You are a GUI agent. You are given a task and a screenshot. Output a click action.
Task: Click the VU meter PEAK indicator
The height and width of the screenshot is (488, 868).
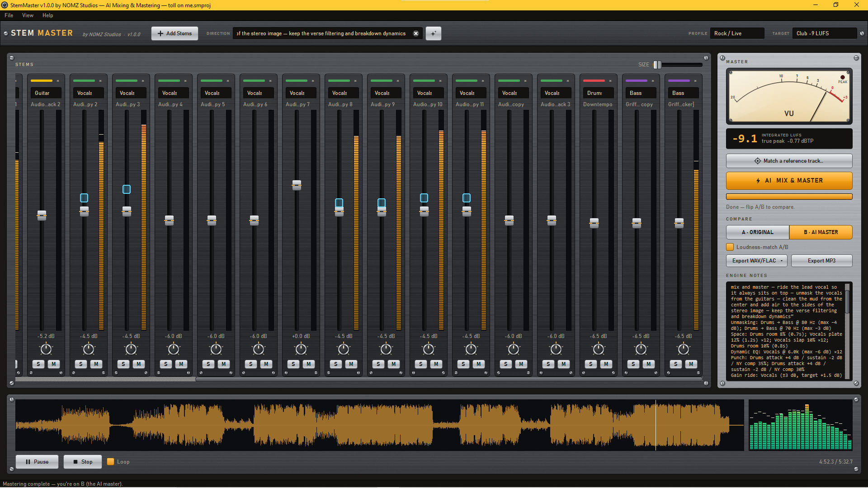tap(843, 78)
